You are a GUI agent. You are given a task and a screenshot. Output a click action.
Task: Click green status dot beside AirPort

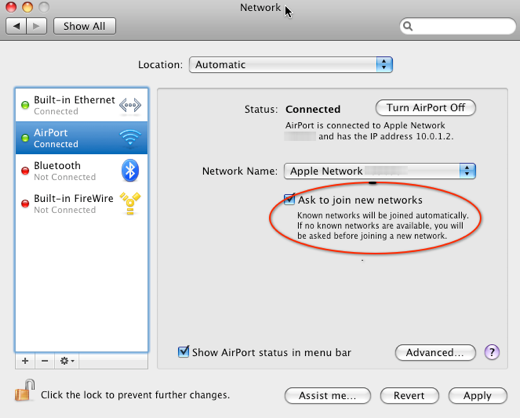tap(25, 138)
